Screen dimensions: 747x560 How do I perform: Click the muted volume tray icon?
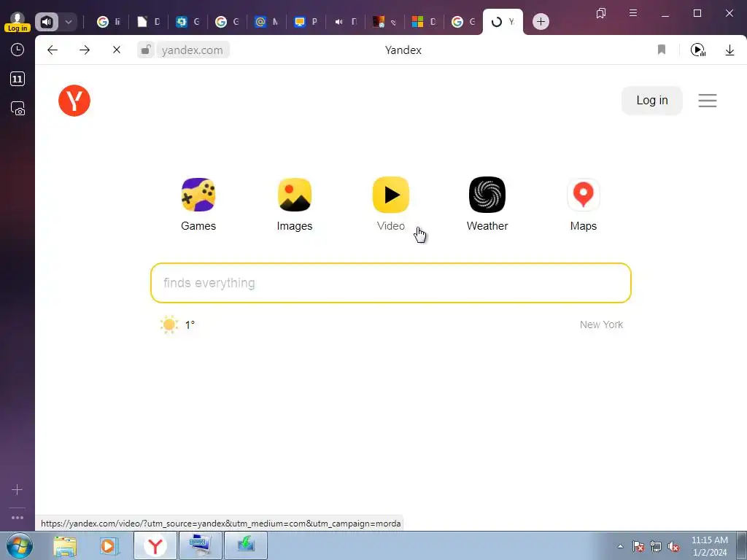pos(673,547)
